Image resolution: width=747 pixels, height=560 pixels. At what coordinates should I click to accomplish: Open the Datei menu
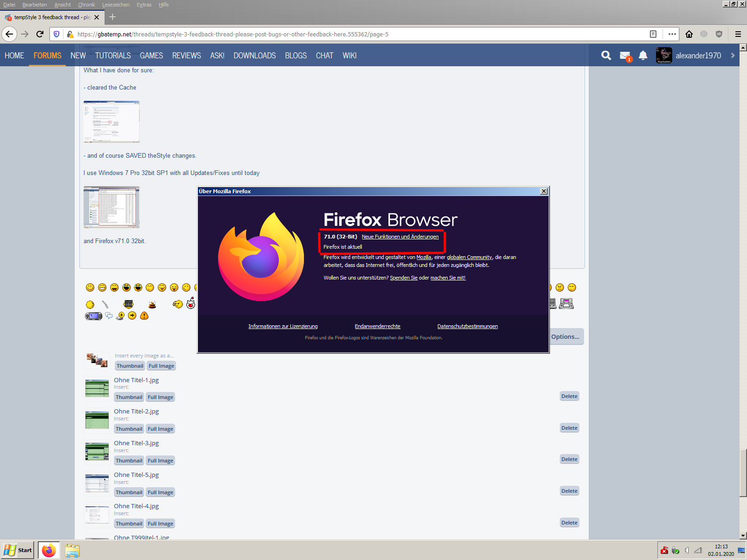tap(9, 5)
